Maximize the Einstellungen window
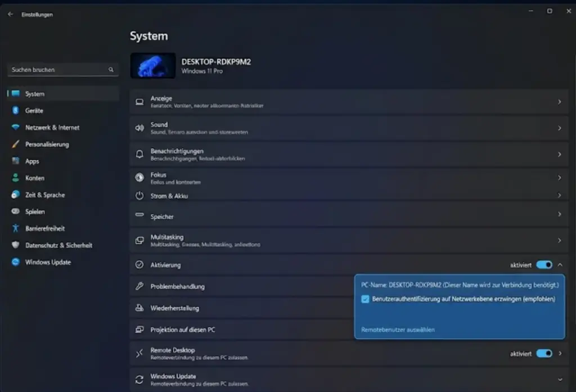This screenshot has width=576, height=392. (x=550, y=11)
